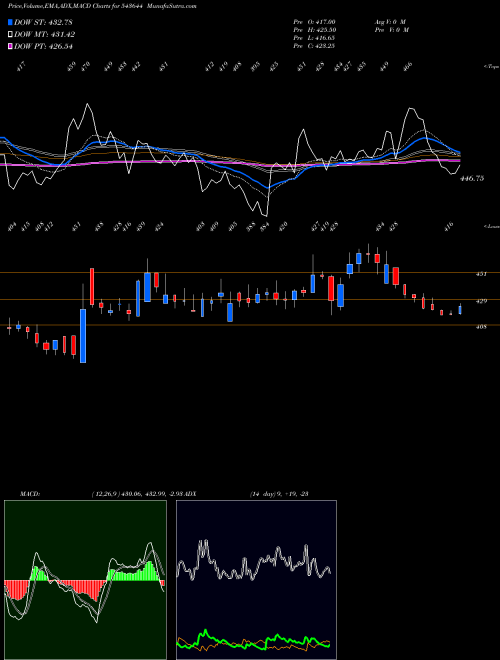The image size is (500, 660).
Task: Click the Pre V: 0 M text
Action: (392, 30)
